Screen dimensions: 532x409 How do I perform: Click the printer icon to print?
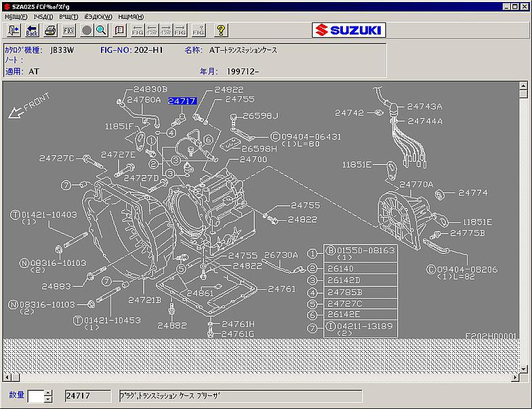[50, 30]
